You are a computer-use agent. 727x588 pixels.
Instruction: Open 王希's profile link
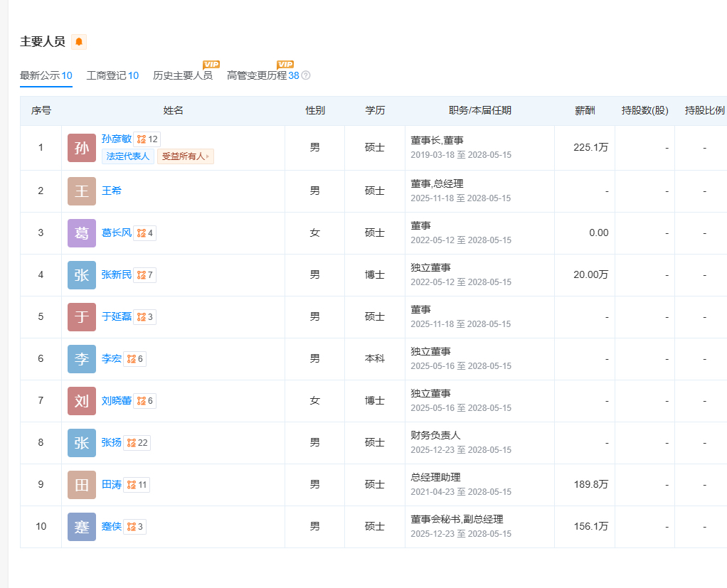tap(112, 191)
